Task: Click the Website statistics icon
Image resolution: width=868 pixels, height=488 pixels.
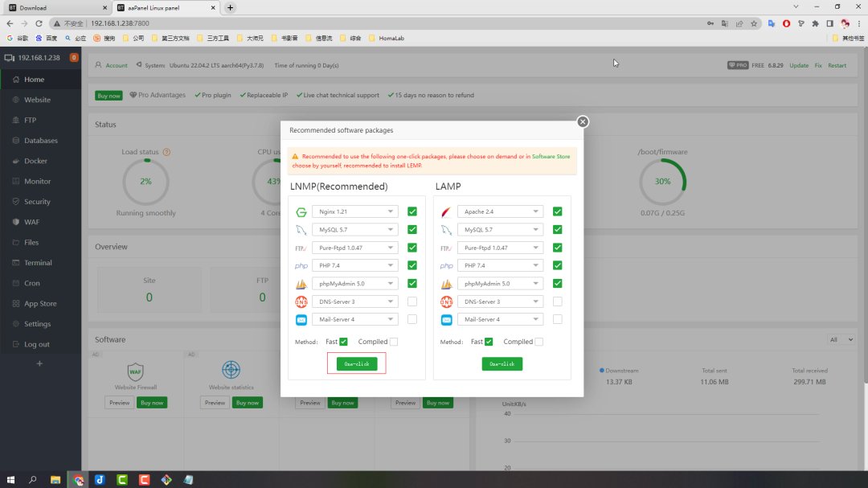Action: click(x=231, y=370)
